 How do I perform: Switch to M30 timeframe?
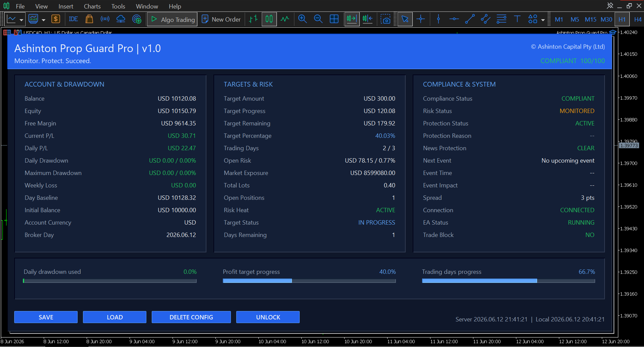click(x=606, y=19)
